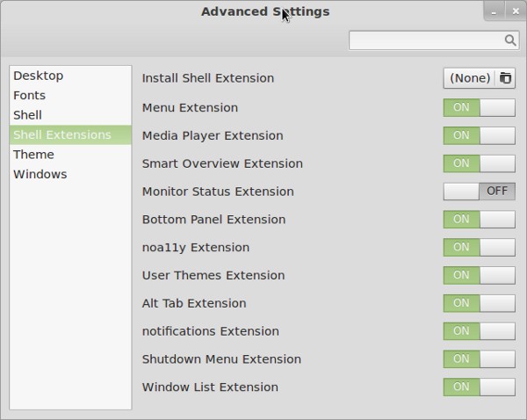Select Desktop in the sidebar

(x=39, y=76)
